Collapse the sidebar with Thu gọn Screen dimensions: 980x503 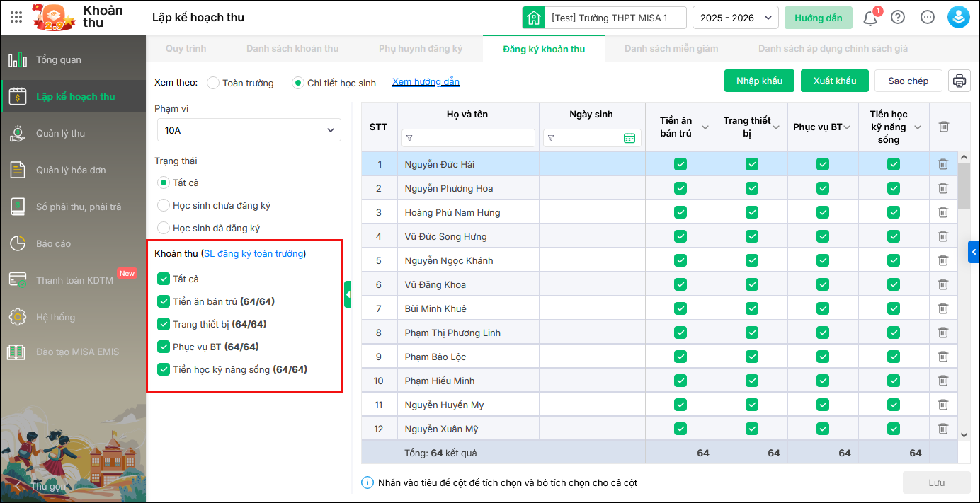[x=40, y=487]
